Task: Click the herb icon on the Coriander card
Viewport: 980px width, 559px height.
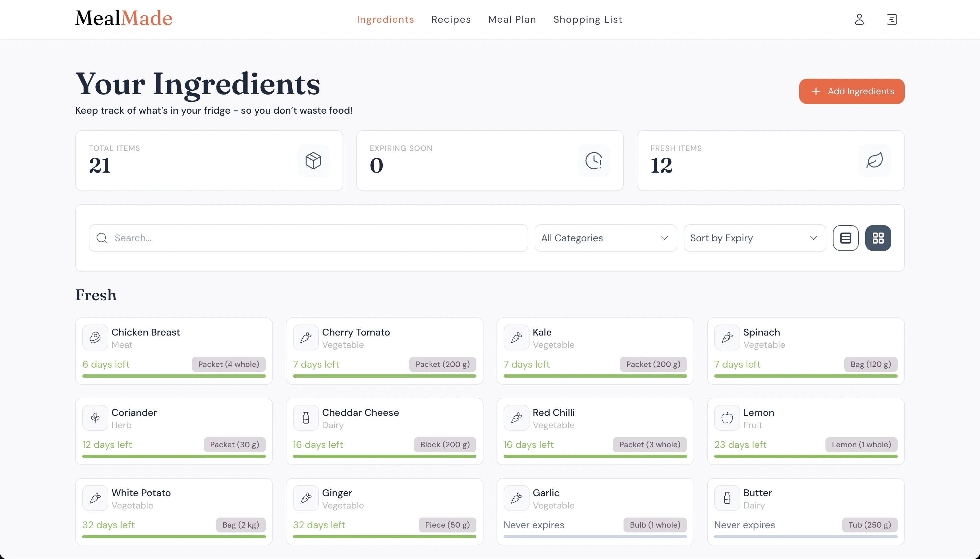Action: (x=95, y=418)
